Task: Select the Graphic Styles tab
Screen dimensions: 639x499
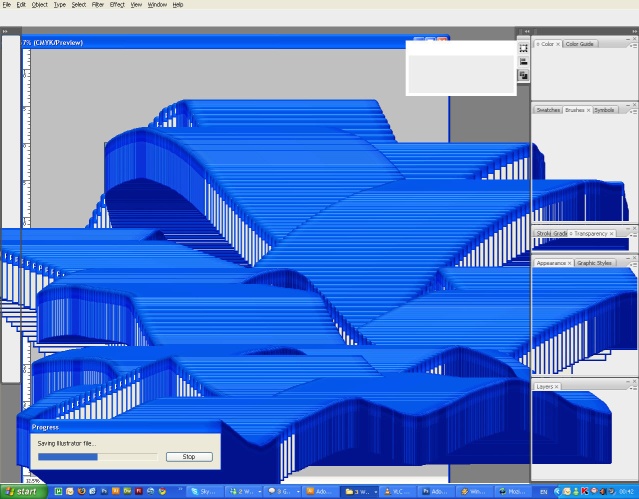Action: (x=594, y=263)
